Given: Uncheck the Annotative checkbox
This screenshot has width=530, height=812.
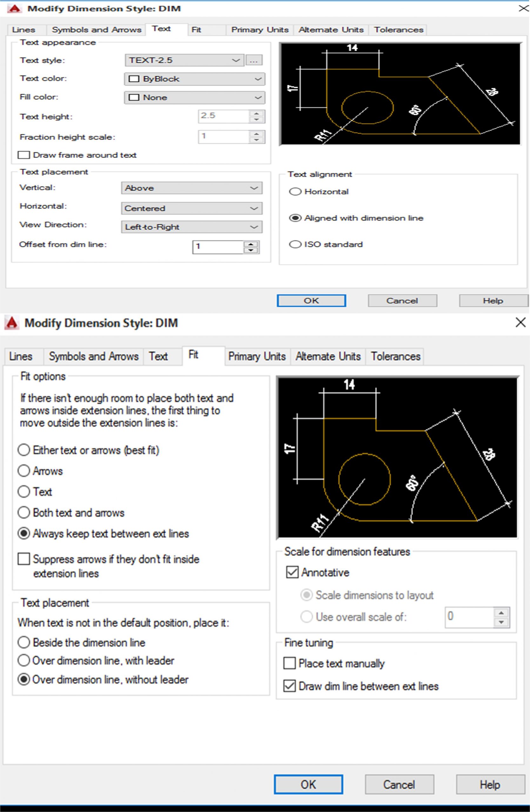Looking at the screenshot, I should point(292,572).
